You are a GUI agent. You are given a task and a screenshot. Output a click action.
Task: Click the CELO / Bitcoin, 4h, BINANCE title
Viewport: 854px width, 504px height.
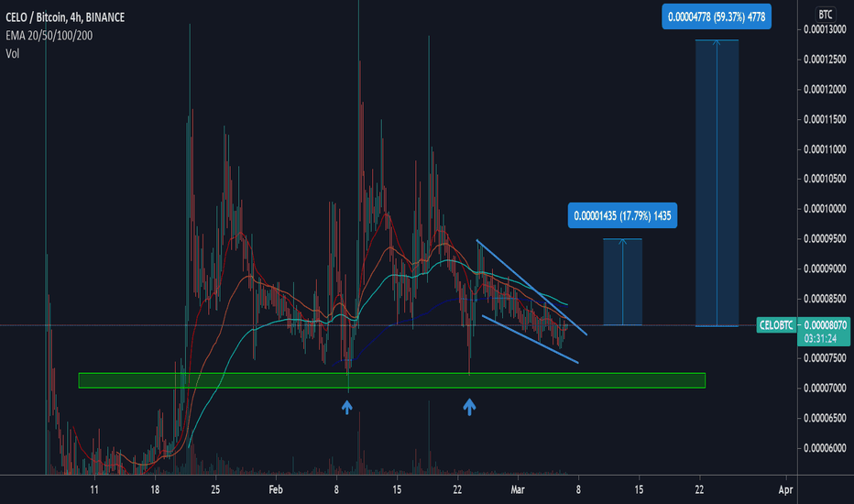65,17
